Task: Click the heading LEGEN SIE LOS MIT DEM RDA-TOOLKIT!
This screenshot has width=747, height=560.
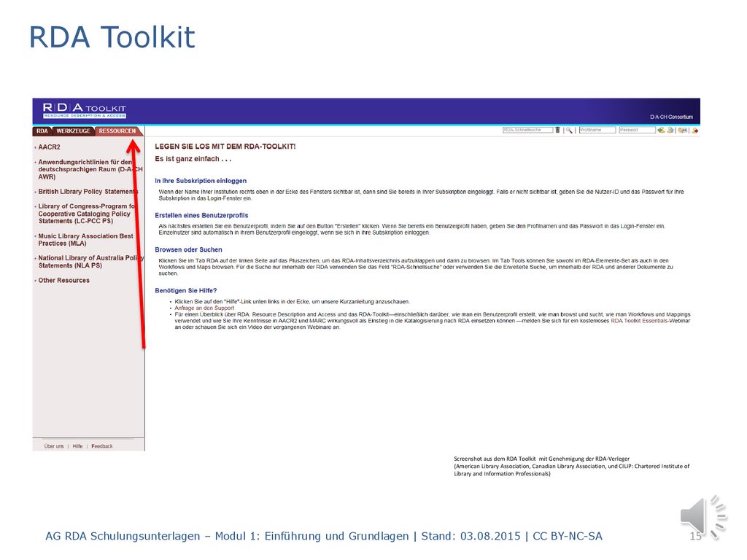Action: 225,147
